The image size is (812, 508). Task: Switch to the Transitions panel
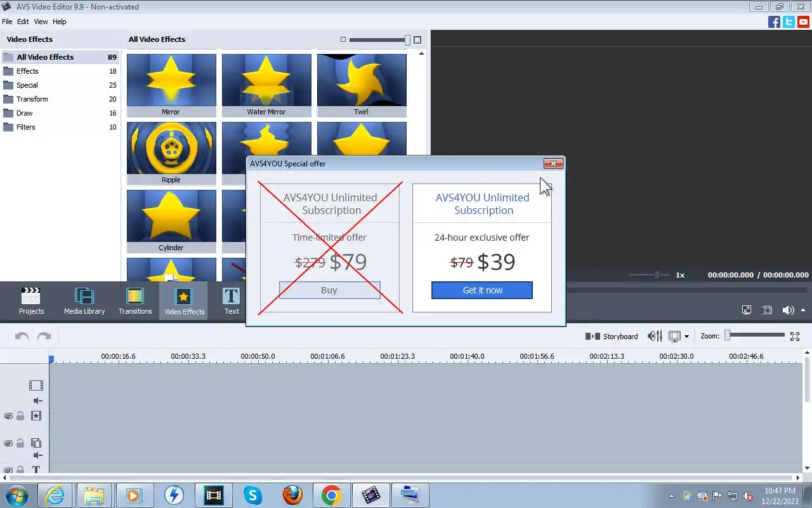click(135, 301)
